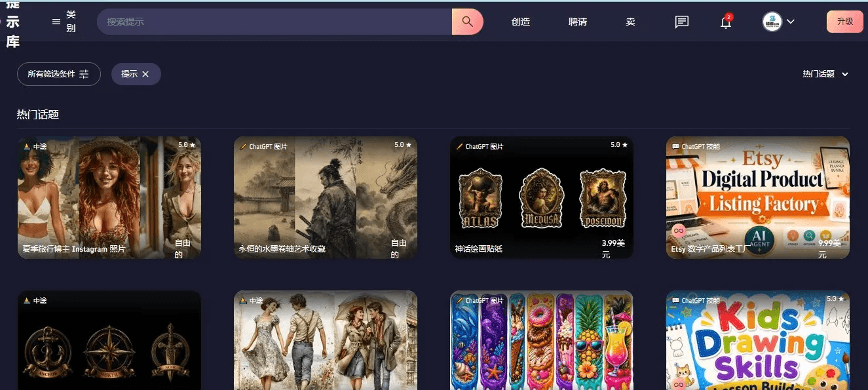
Task: Open the 神话绘画贴纸 card
Action: pyautogui.click(x=542, y=197)
